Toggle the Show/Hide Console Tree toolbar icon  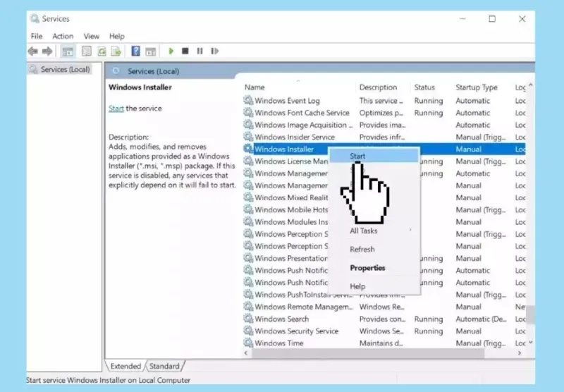click(x=68, y=51)
